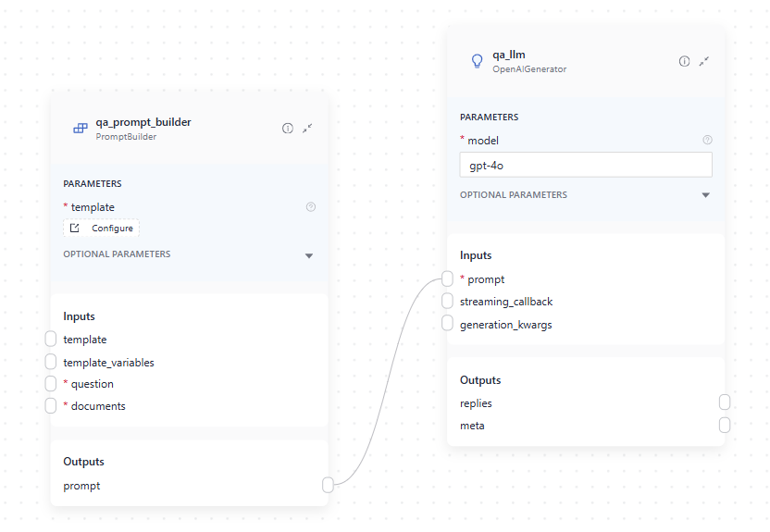770x532 pixels.
Task: Click the template input connector
Action: [51, 339]
